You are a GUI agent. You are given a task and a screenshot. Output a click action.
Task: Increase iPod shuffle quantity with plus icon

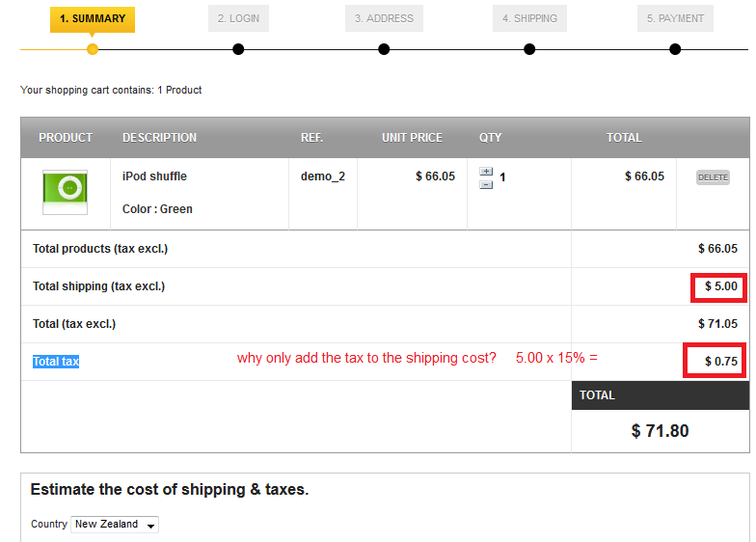tap(486, 172)
